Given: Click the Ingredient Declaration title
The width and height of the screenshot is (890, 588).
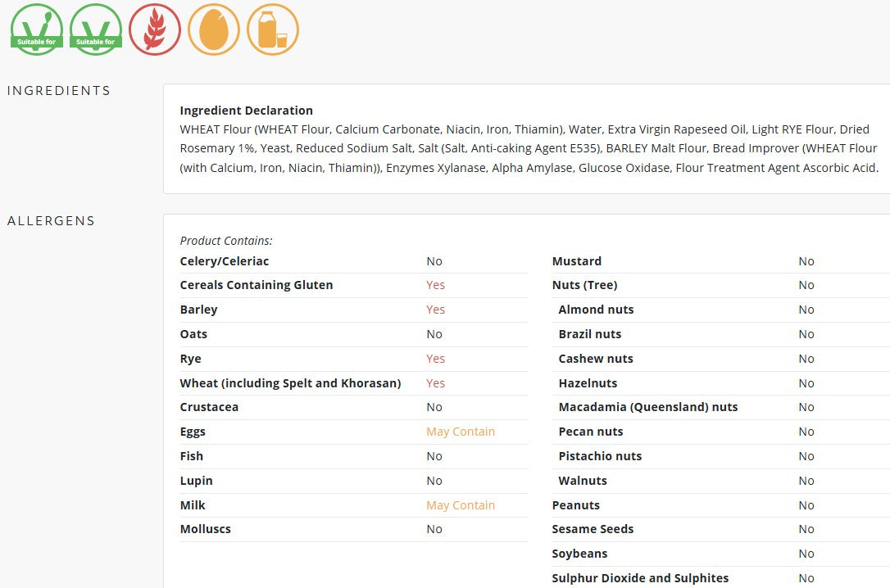Looking at the screenshot, I should tap(247, 111).
